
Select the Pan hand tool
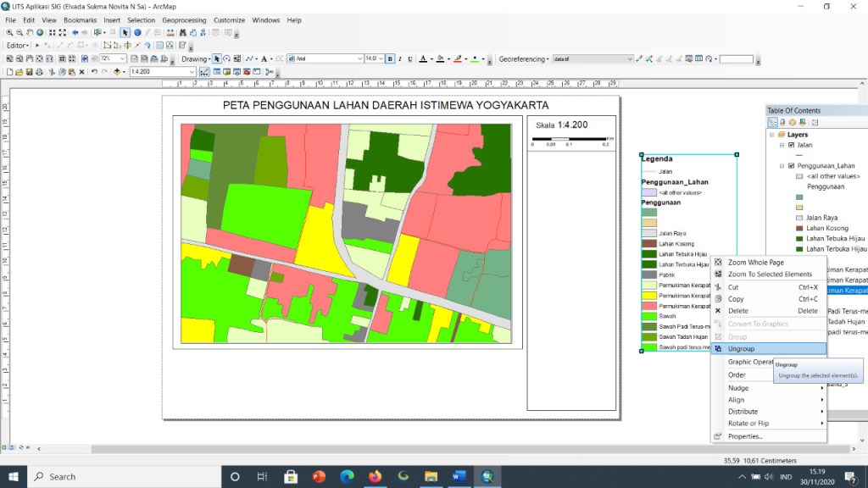30,33
